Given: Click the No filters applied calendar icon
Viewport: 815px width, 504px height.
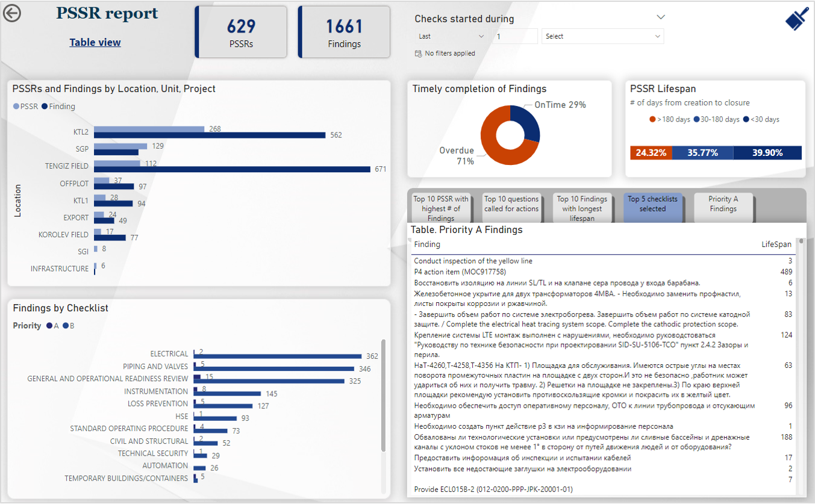Looking at the screenshot, I should click(x=418, y=54).
